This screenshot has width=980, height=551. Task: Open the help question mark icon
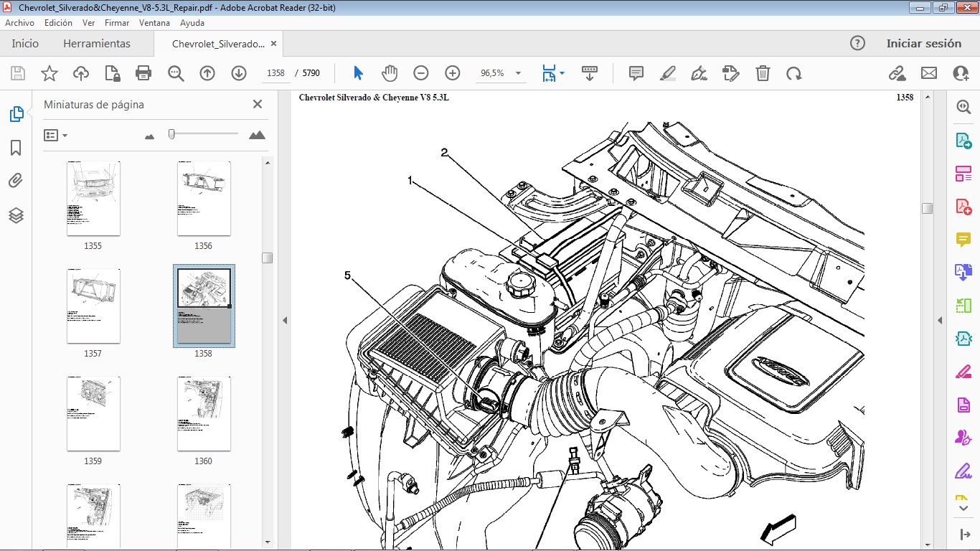857,43
